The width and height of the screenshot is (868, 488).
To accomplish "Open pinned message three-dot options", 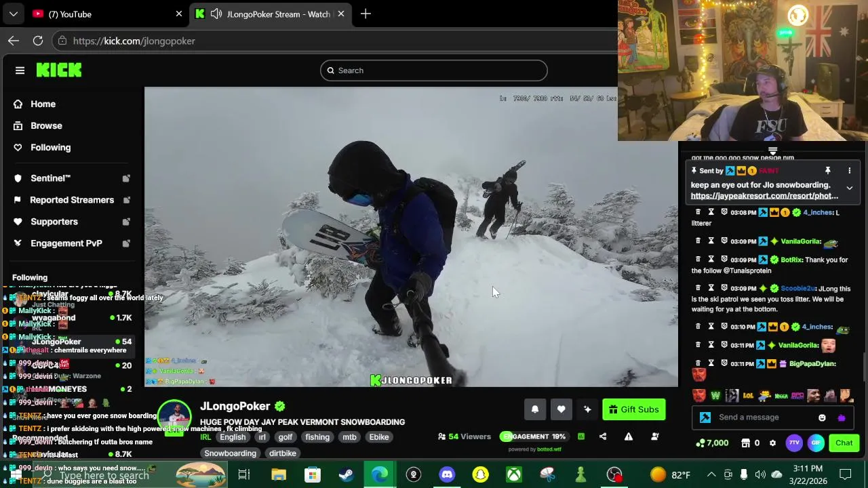I will tap(849, 171).
